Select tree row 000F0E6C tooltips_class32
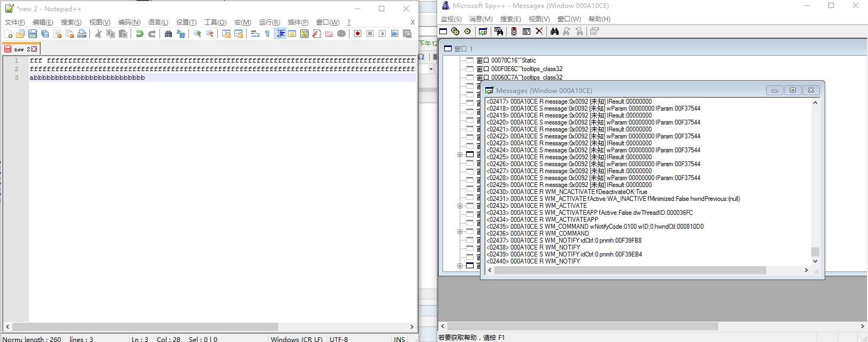Screen dimensions: 868x342 520,69
